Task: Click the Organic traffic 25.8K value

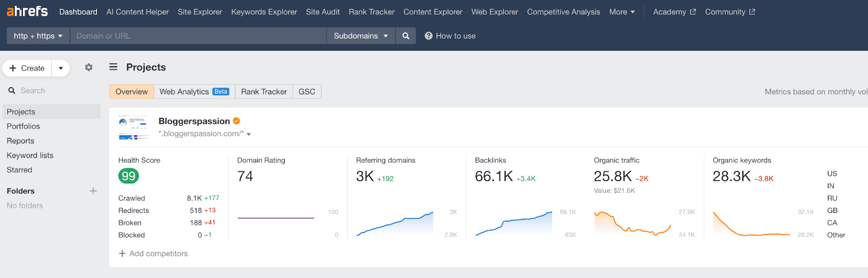Action: pos(612,176)
